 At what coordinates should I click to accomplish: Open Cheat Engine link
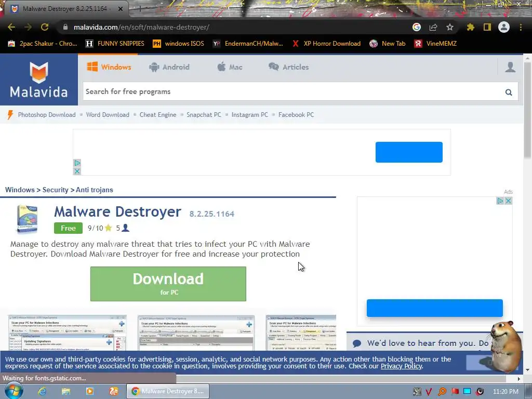click(158, 115)
